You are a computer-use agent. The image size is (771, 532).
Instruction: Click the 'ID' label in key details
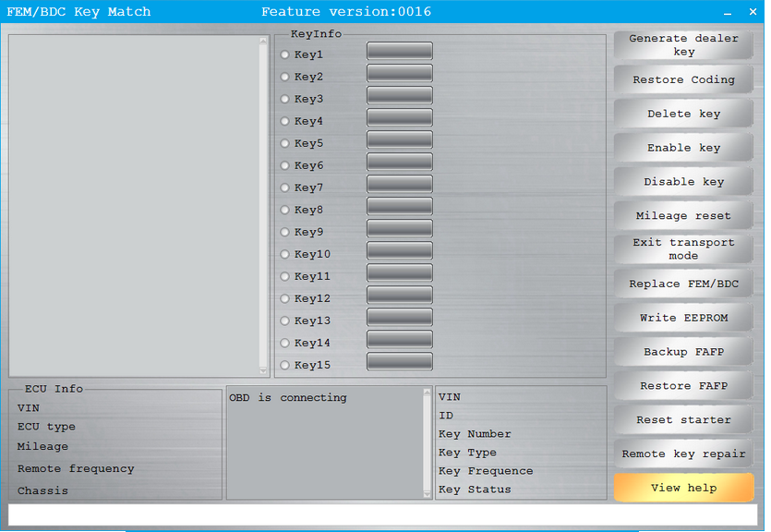[445, 416]
